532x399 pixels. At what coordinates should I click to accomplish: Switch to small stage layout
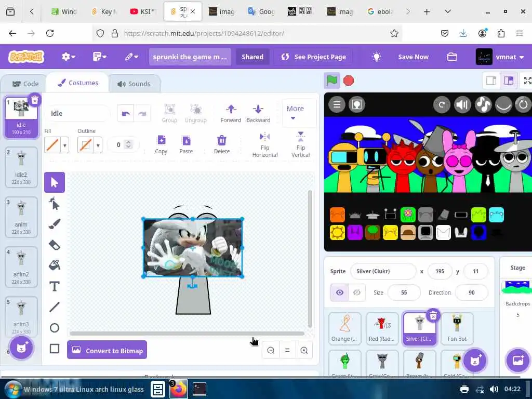[x=491, y=81]
